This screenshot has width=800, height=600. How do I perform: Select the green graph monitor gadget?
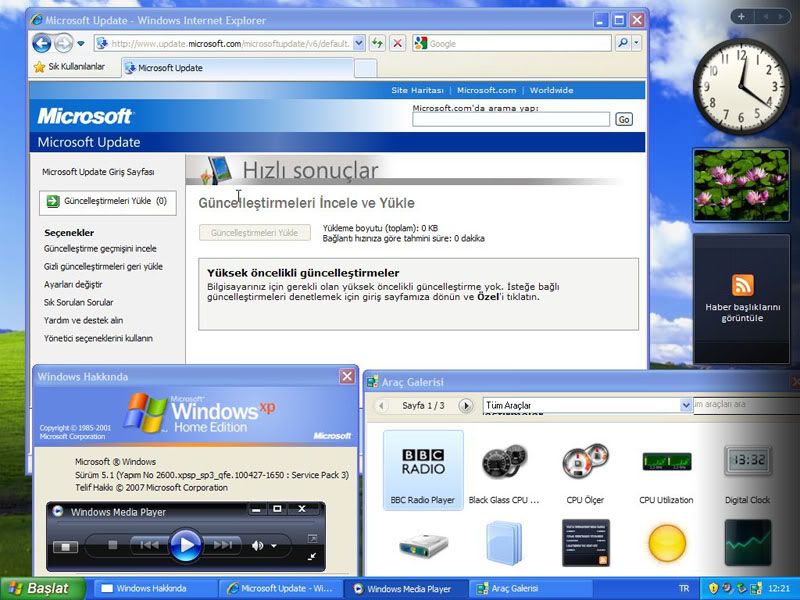pyautogui.click(x=748, y=543)
